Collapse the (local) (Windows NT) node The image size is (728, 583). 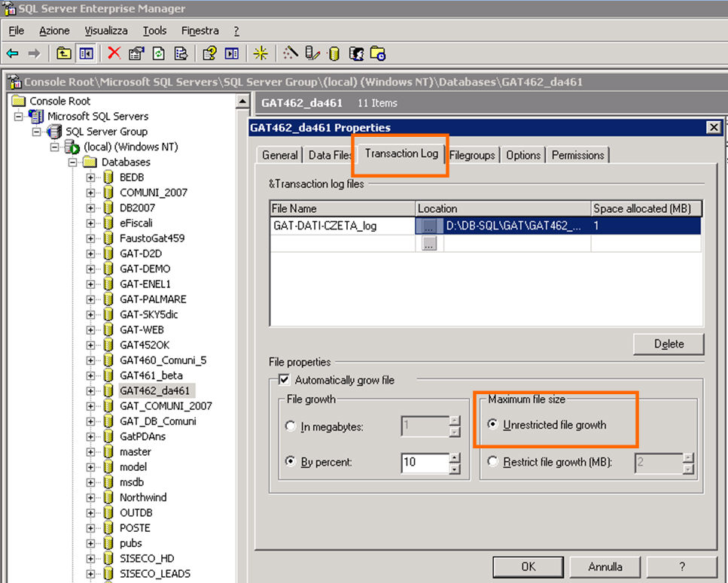[54, 147]
